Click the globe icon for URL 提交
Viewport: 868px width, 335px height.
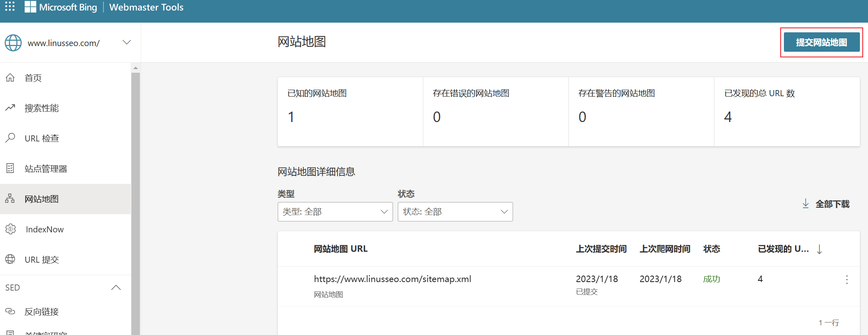(x=10, y=259)
